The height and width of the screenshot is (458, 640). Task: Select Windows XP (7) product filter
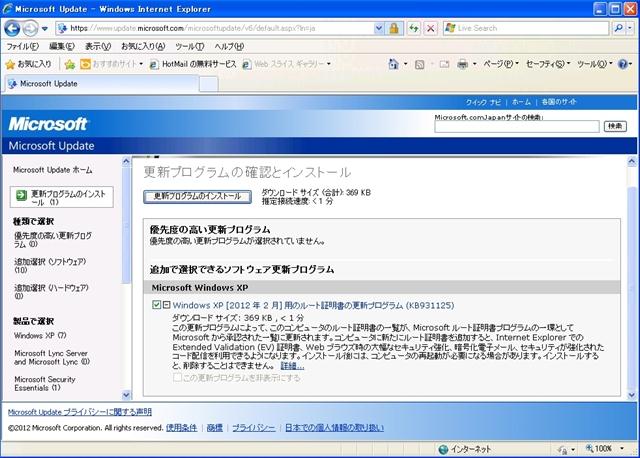click(x=40, y=336)
